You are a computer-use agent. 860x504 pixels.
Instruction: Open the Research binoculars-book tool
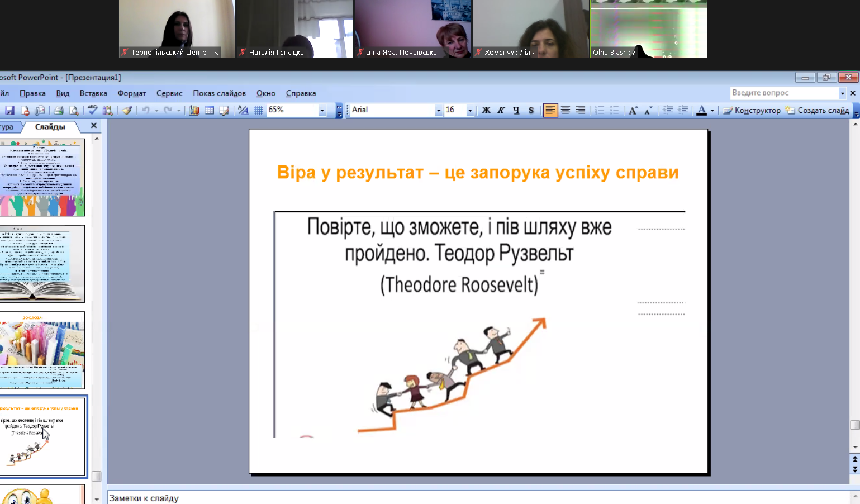[108, 110]
